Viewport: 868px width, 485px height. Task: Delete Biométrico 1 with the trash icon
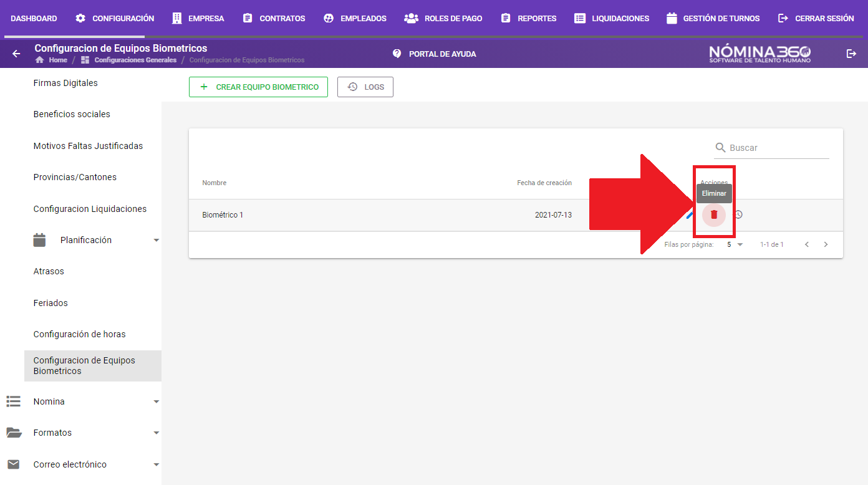pyautogui.click(x=714, y=214)
